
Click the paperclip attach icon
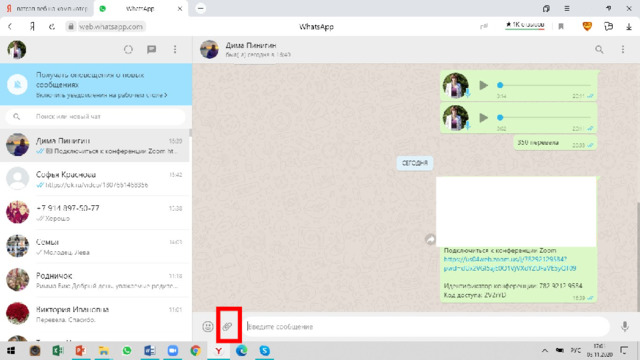pos(227,327)
